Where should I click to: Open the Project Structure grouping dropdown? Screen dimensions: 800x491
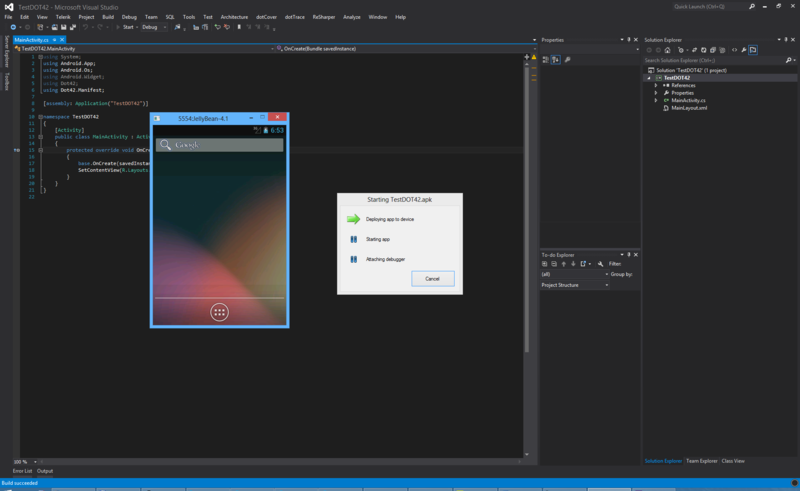(575, 285)
